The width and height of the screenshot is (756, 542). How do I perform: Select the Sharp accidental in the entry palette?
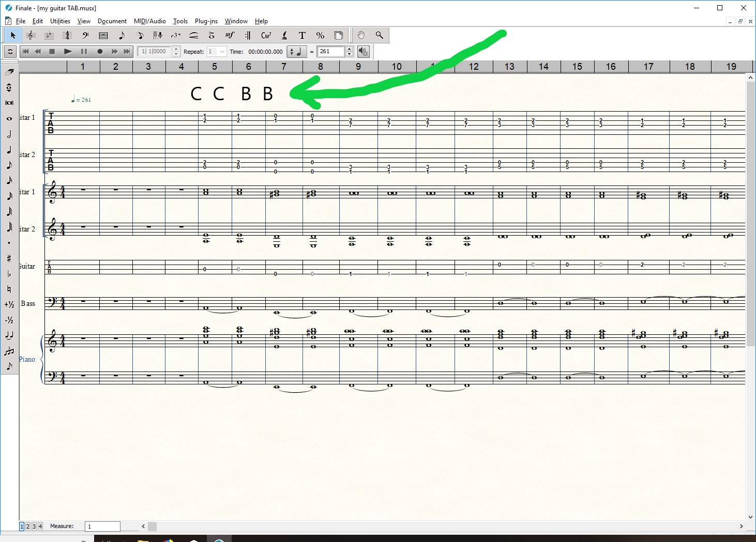click(x=9, y=258)
